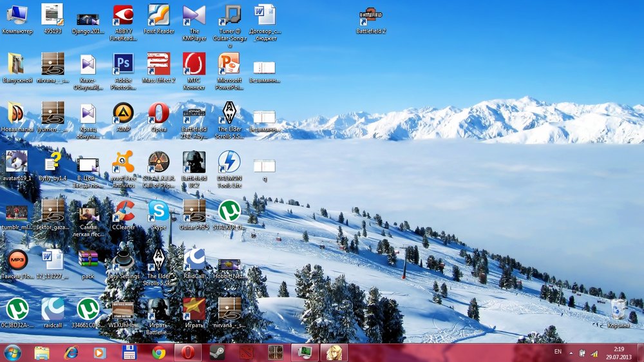Launch Opera from the desktop icon
Viewport: 644px width, 362px height.
tap(158, 113)
